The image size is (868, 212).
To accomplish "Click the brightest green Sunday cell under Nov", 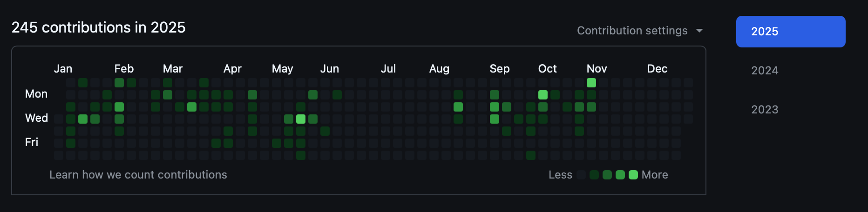I will (x=591, y=83).
